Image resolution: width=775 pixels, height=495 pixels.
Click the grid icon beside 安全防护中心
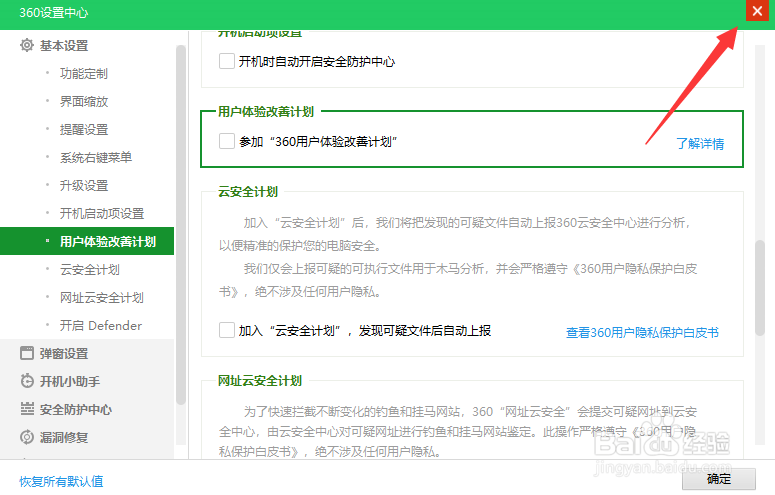(x=27, y=409)
